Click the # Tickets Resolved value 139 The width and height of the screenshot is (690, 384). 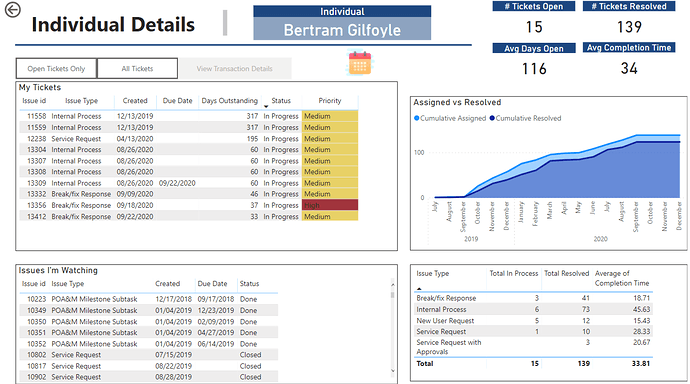tap(629, 27)
